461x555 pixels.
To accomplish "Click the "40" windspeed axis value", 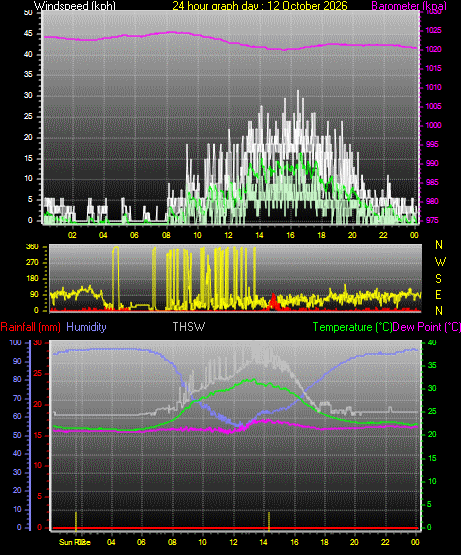I will click(28, 54).
